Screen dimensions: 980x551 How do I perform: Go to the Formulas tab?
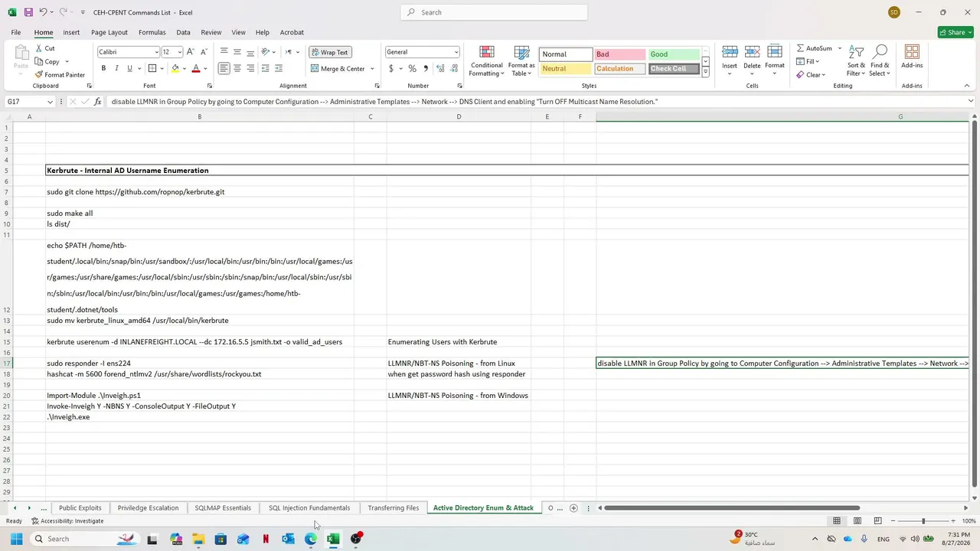[x=152, y=32]
